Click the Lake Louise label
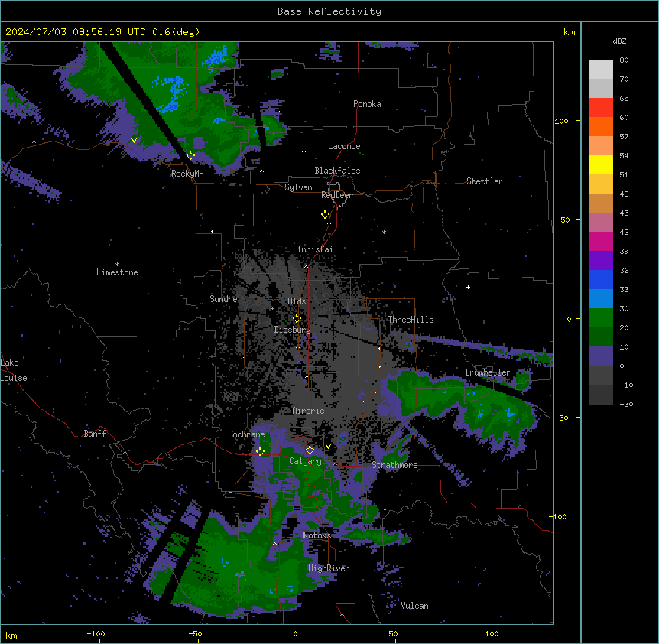Viewport: 659px width, 644px height. [14, 370]
